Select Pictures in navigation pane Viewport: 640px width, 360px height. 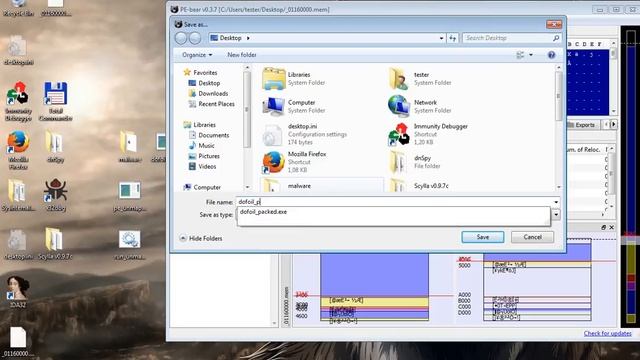(204, 156)
